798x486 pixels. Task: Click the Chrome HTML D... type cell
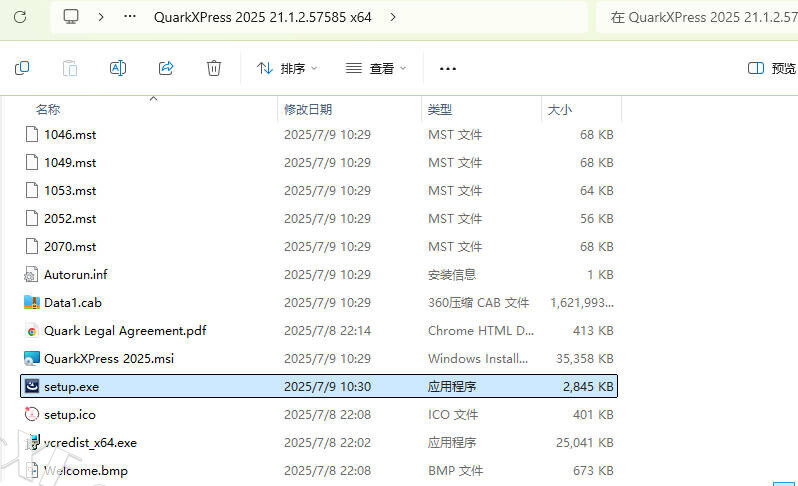coord(481,331)
